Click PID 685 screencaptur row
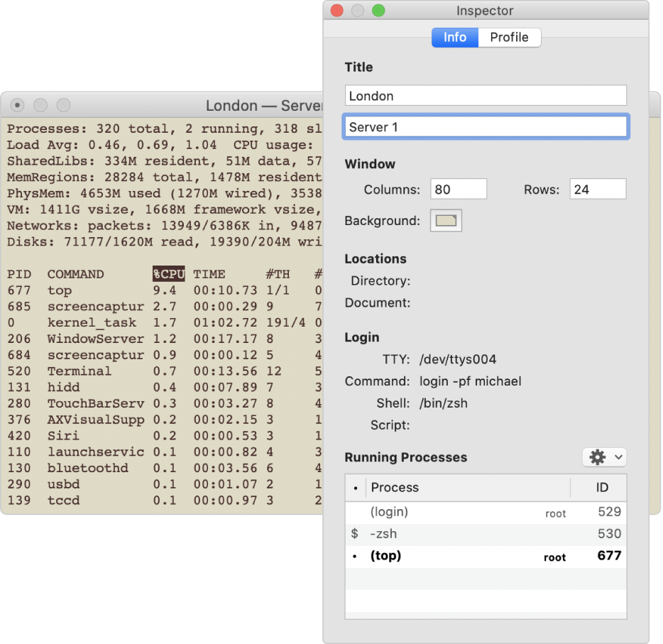The width and height of the screenshot is (663, 644). pos(165,307)
